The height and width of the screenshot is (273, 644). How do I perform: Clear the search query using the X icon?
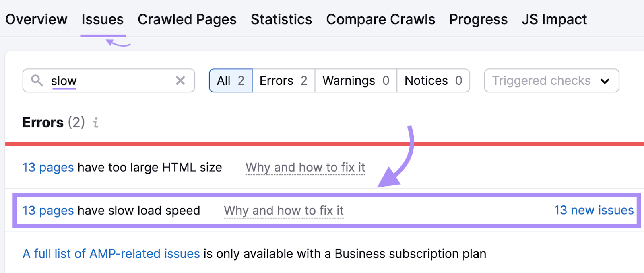(x=180, y=80)
